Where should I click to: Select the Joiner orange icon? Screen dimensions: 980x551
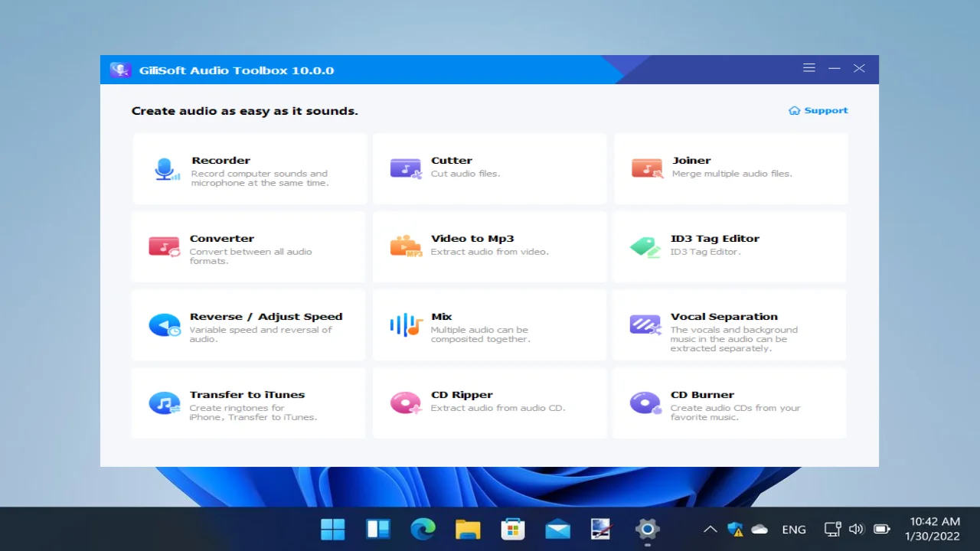click(647, 168)
